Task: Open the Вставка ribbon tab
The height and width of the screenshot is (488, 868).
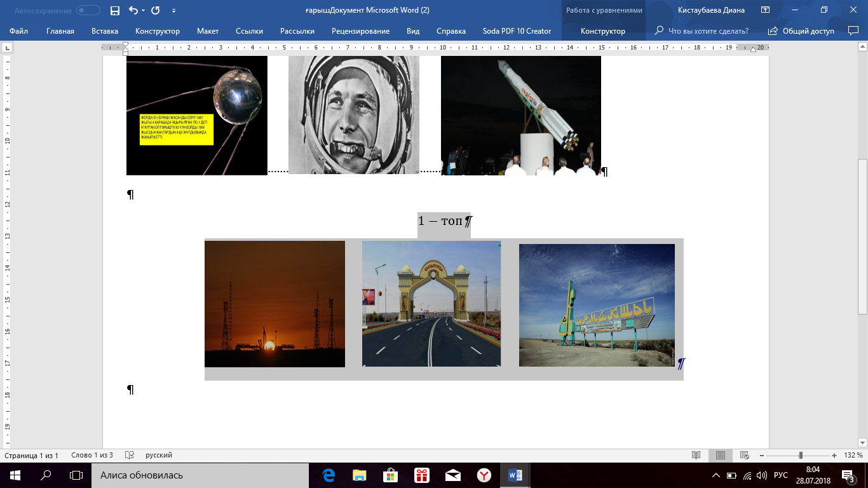Action: [105, 31]
